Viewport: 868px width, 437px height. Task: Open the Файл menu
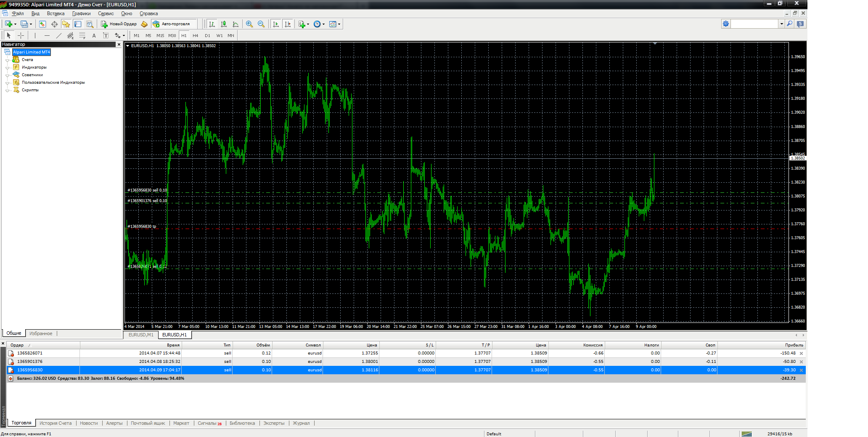18,13
